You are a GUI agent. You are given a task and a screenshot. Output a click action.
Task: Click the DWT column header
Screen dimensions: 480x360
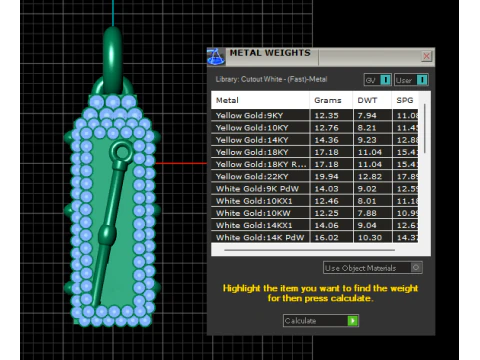click(372, 100)
